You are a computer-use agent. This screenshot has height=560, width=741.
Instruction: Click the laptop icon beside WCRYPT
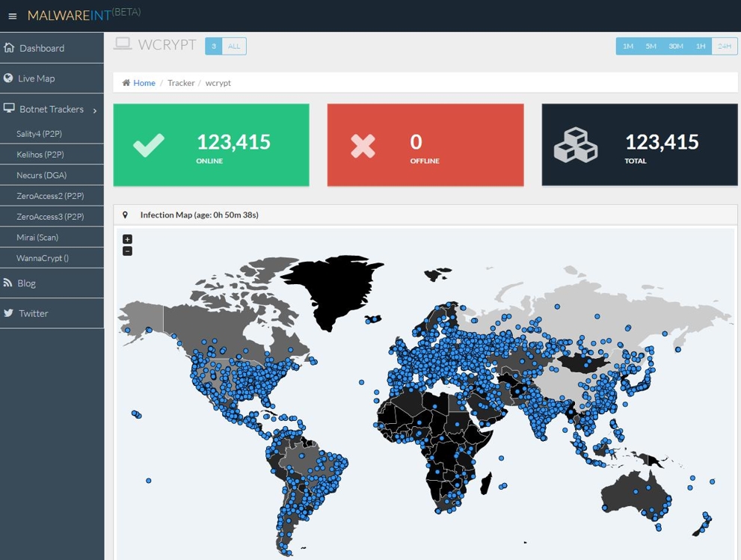tap(123, 44)
